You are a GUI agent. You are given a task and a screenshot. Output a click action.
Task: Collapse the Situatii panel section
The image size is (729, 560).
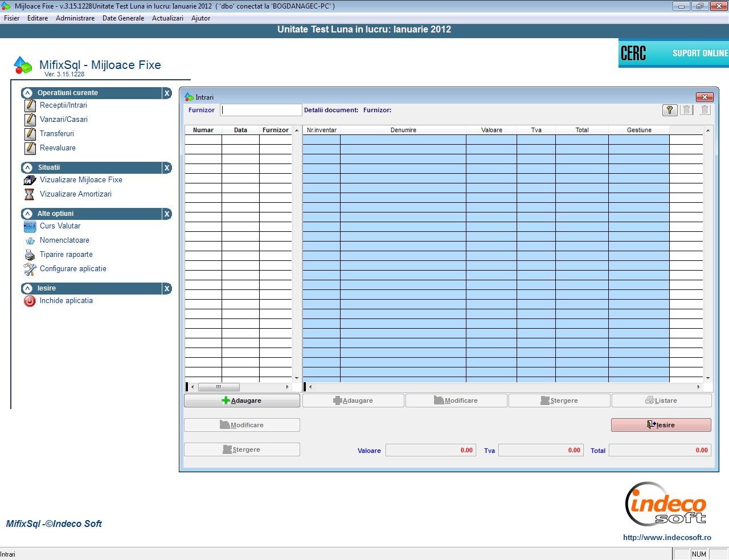[x=27, y=167]
